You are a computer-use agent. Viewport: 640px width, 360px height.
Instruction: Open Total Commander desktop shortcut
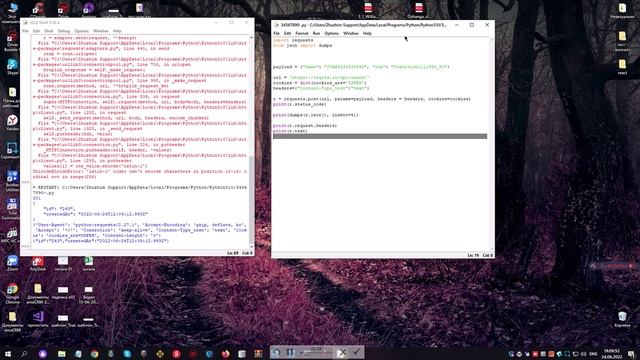pos(12,208)
